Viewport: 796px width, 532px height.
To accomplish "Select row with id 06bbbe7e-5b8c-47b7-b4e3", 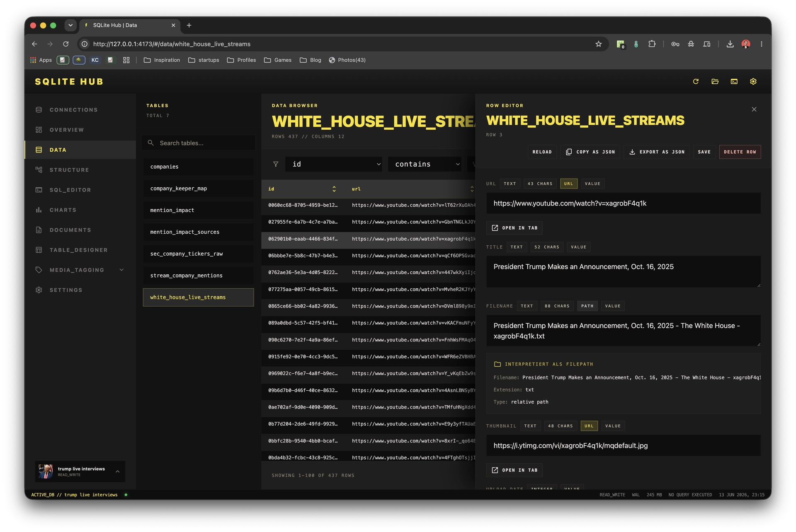I will tap(368, 256).
